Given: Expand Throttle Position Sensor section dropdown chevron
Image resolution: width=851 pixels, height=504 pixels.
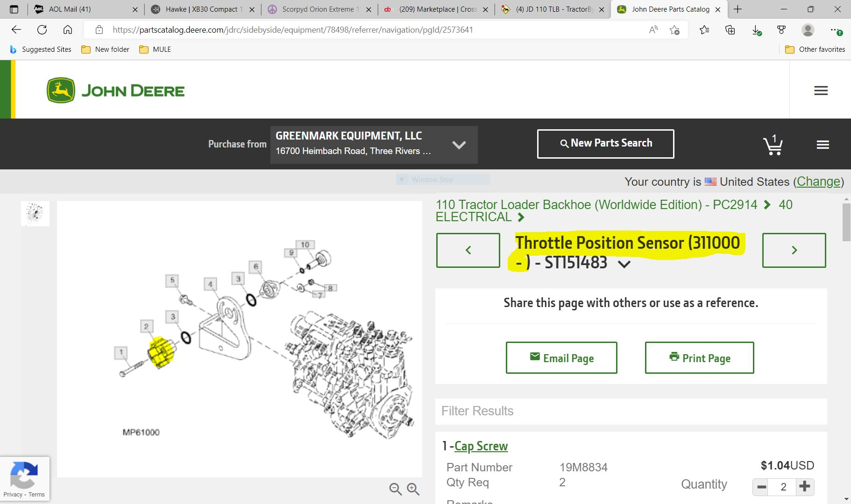Looking at the screenshot, I should click(624, 264).
